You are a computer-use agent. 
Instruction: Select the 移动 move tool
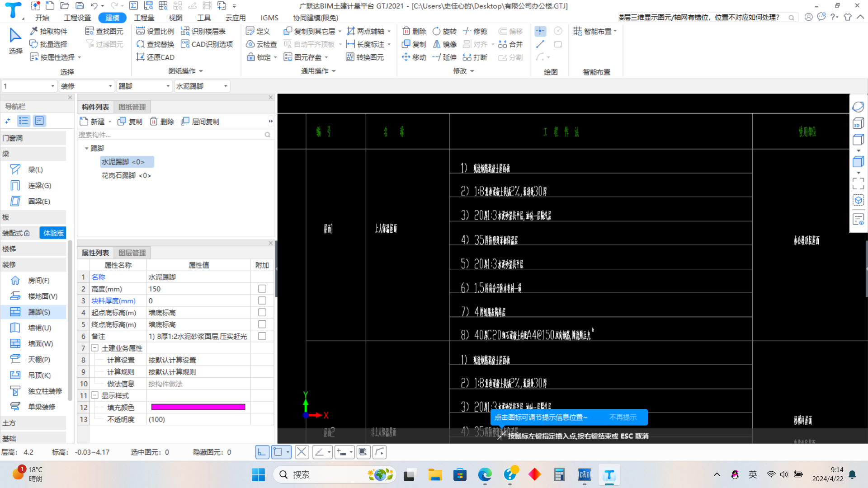414,57
